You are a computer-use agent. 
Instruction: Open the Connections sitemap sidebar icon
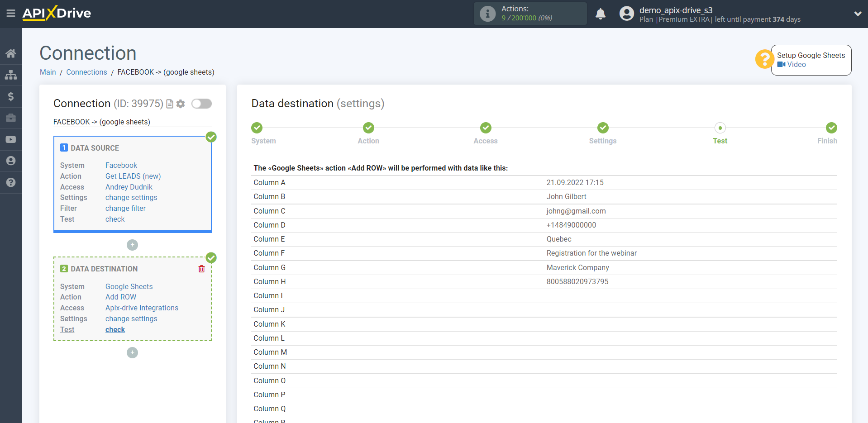tap(11, 75)
